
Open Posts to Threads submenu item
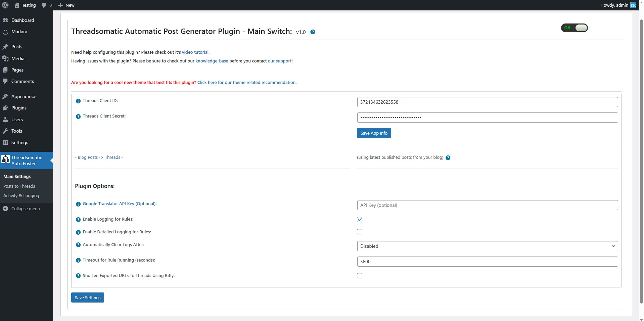[x=19, y=186]
